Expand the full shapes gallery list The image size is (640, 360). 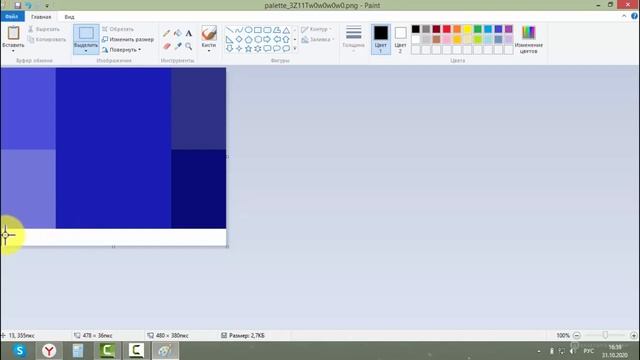click(295, 49)
